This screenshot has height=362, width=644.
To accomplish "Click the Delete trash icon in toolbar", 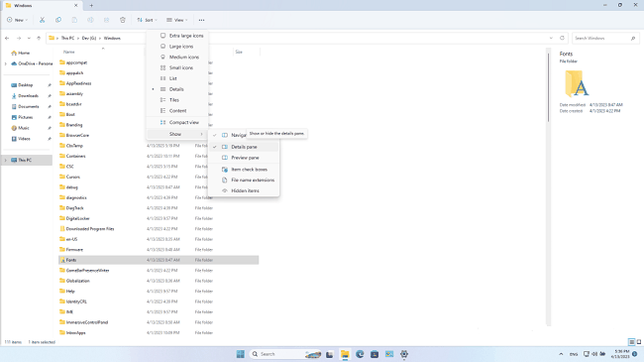I will 123,20.
